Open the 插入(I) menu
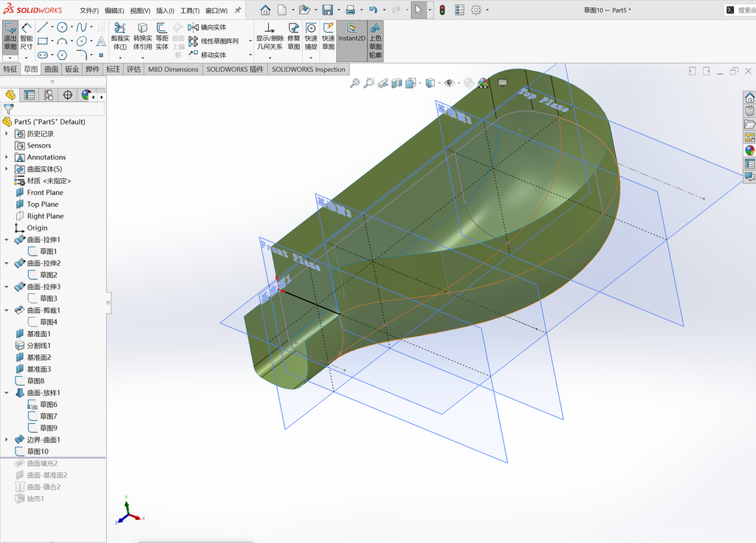 tap(165, 10)
